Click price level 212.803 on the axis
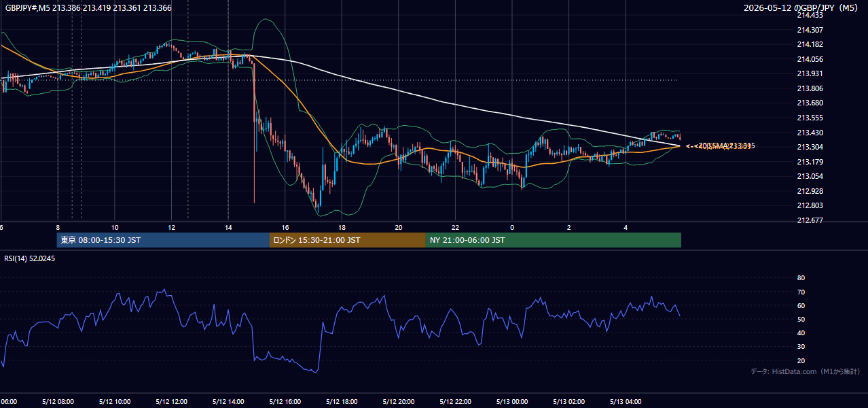 click(810, 205)
